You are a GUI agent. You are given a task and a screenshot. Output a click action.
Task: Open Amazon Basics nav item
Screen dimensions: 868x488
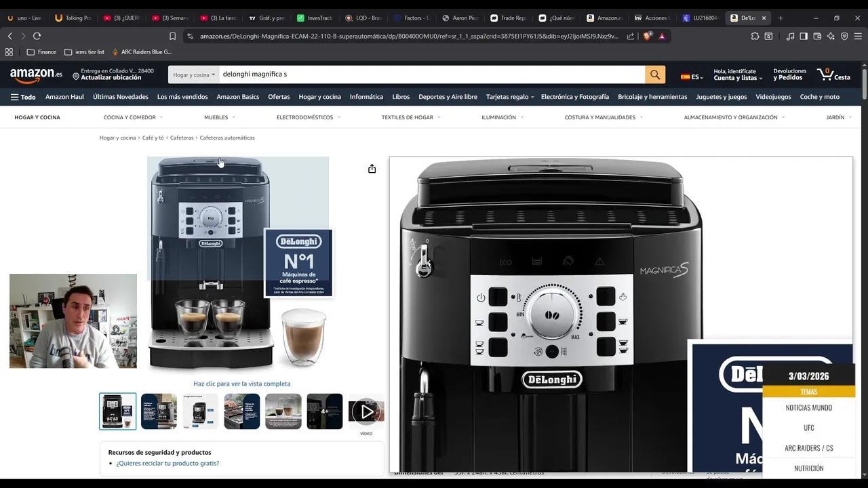click(x=238, y=97)
